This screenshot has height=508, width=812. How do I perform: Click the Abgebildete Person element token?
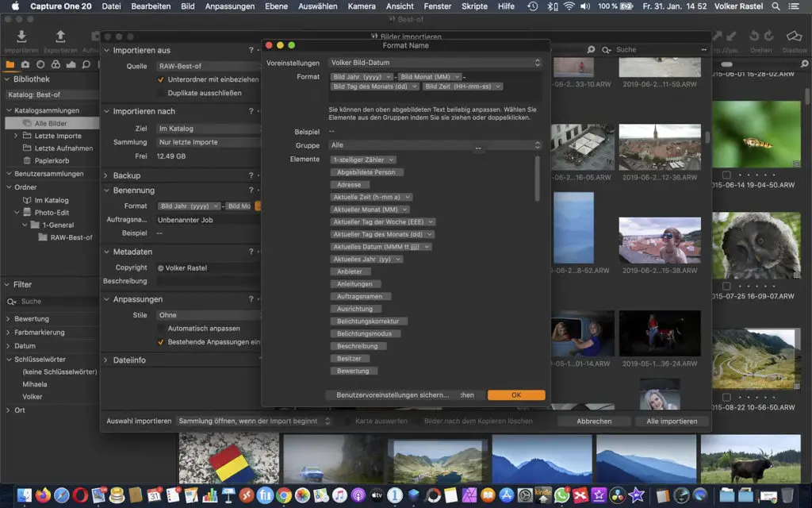(366, 172)
